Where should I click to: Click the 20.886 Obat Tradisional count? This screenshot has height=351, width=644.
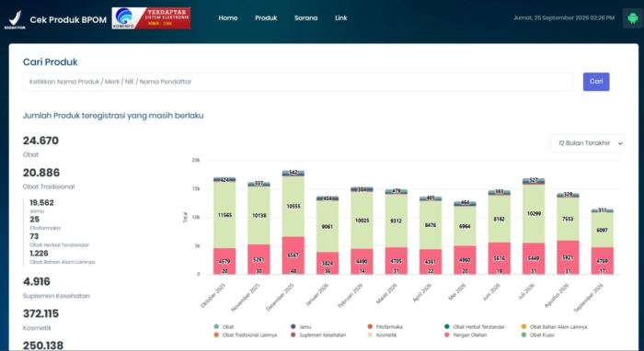(41, 173)
